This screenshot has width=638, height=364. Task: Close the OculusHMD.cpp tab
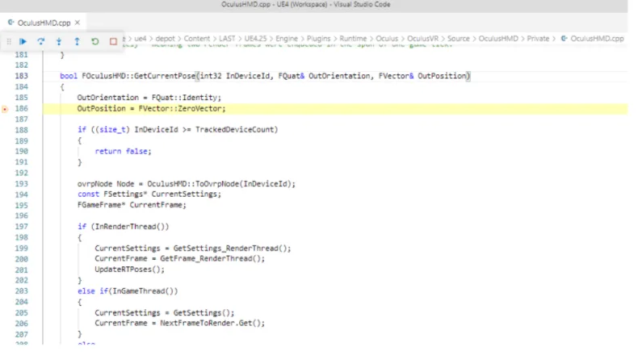(78, 23)
